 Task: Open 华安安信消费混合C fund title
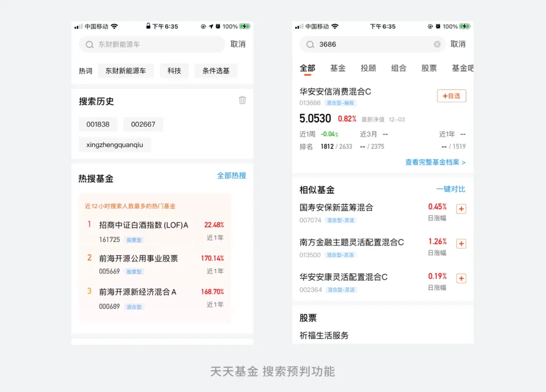[x=335, y=91]
